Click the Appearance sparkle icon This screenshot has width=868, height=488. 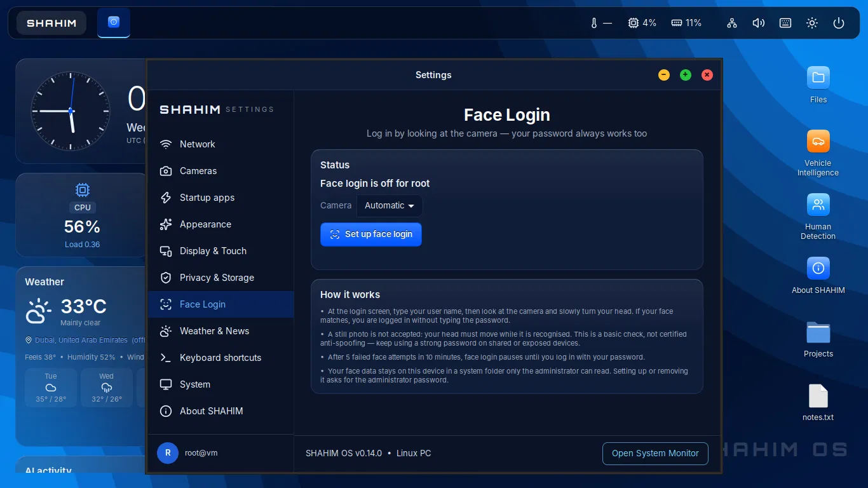[166, 224]
